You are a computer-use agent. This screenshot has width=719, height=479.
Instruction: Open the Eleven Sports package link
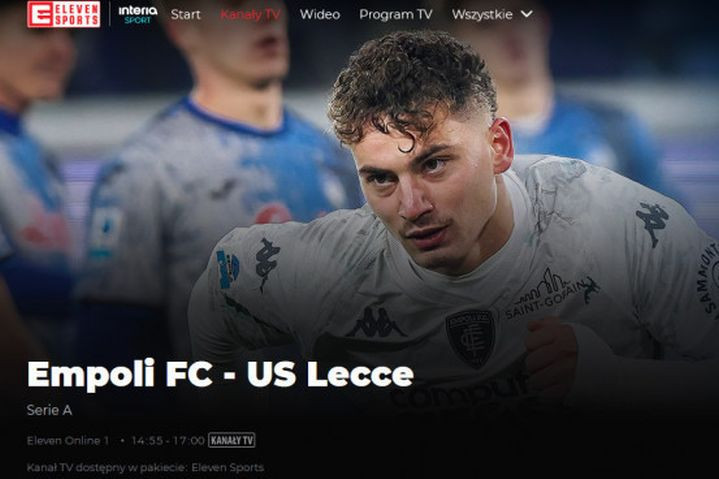pos(227,468)
